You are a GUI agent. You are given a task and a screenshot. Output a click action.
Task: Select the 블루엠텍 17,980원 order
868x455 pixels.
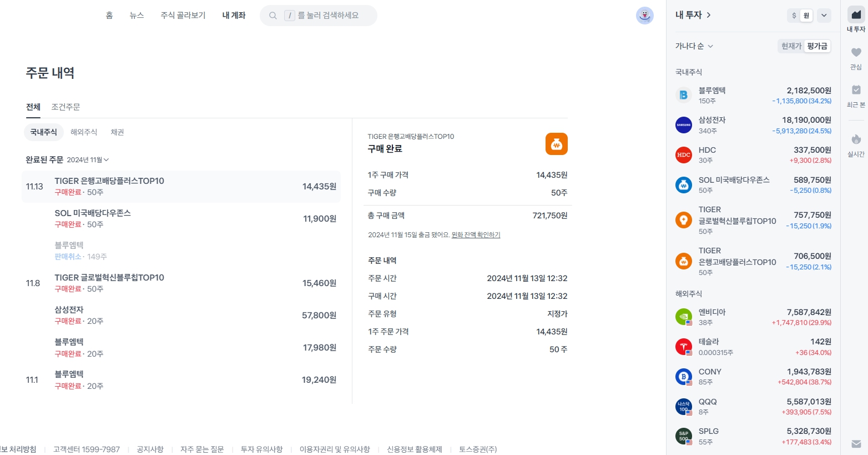click(181, 348)
